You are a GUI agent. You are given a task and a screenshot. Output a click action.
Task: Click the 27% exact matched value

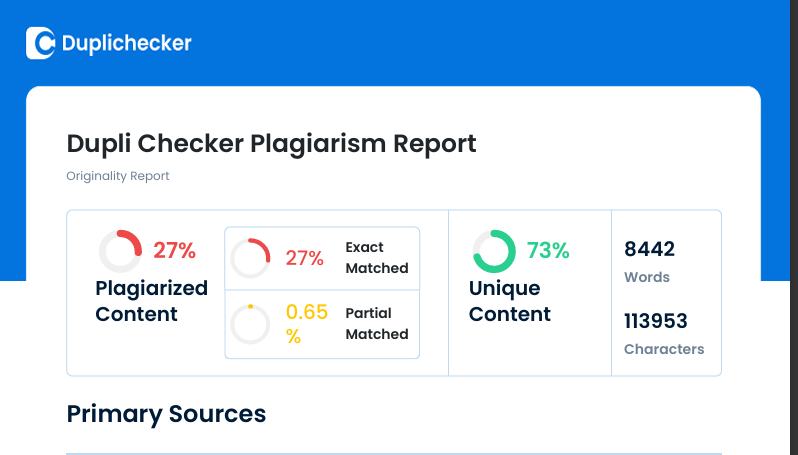pyautogui.click(x=304, y=258)
